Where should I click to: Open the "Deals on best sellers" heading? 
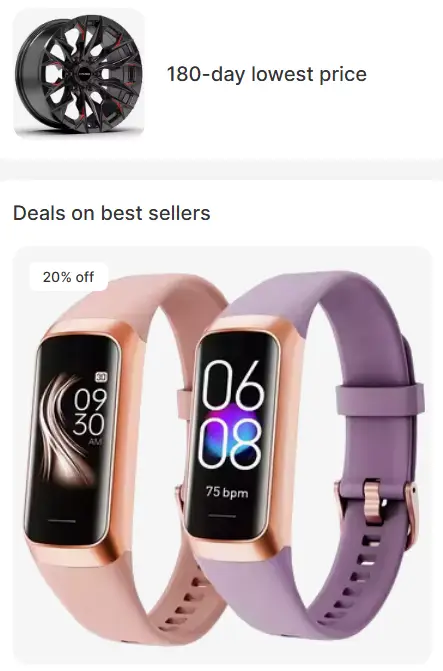pyautogui.click(x=112, y=213)
